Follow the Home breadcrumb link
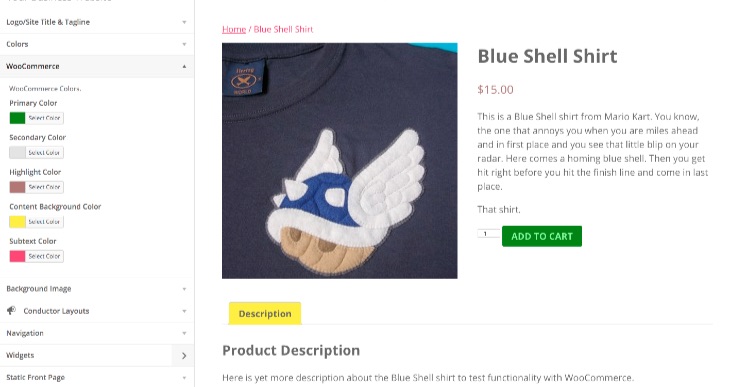 234,29
